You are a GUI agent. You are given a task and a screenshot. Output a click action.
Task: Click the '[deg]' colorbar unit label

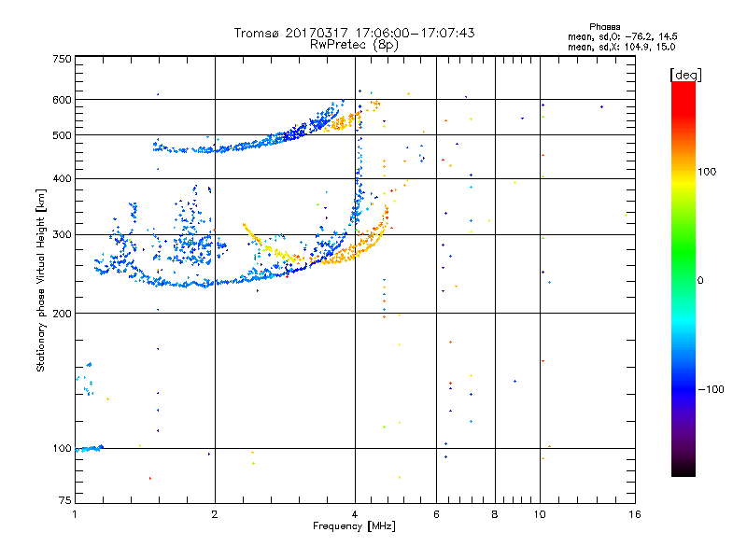pyautogui.click(x=685, y=75)
